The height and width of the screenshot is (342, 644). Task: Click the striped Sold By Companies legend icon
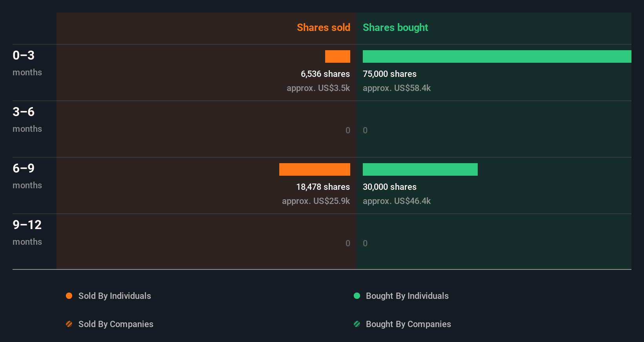click(69, 324)
